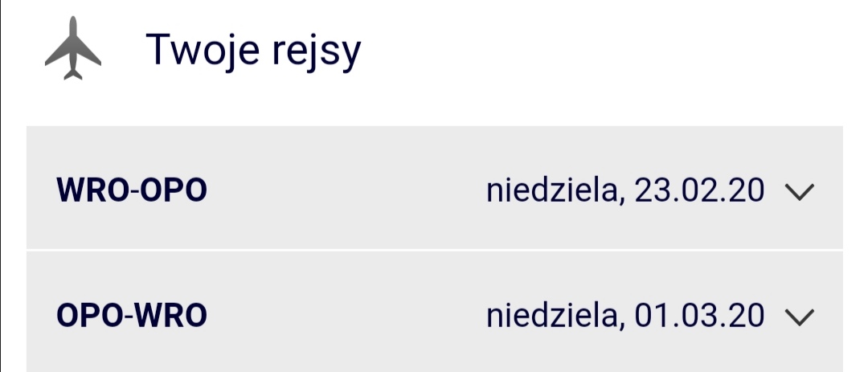This screenshot has height=372, width=868.
Task: Click the empty area of the WRO-OPO row
Action: [346, 190]
